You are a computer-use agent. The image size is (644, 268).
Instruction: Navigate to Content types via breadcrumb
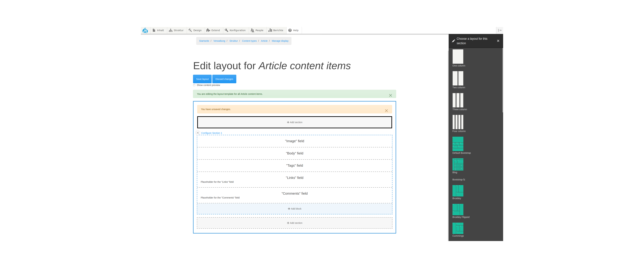[x=249, y=41]
